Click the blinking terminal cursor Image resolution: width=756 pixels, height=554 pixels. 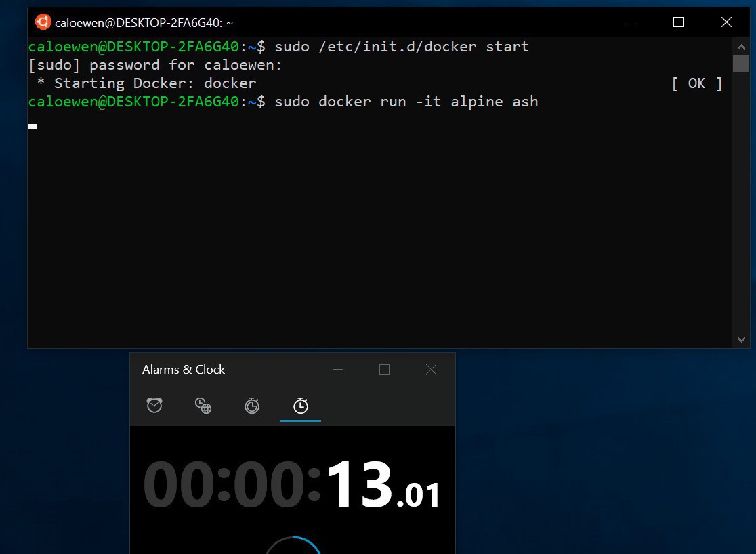[x=33, y=127]
